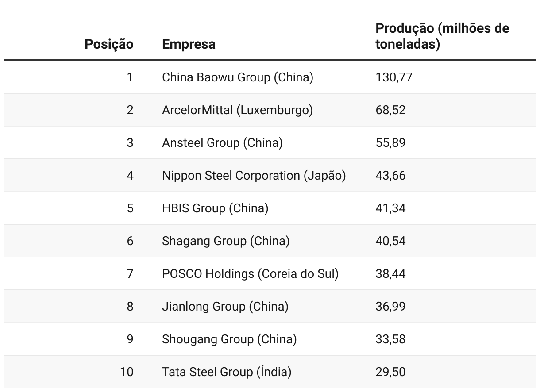
Task: Click the Posição column header
Action: pyautogui.click(x=109, y=44)
